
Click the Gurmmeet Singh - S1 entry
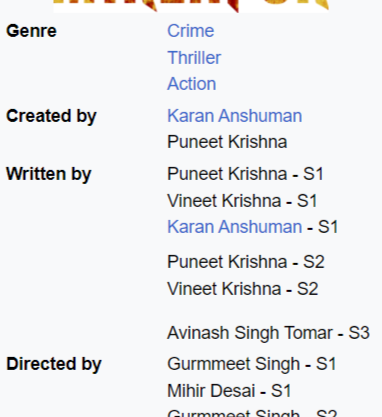pyautogui.click(x=252, y=364)
